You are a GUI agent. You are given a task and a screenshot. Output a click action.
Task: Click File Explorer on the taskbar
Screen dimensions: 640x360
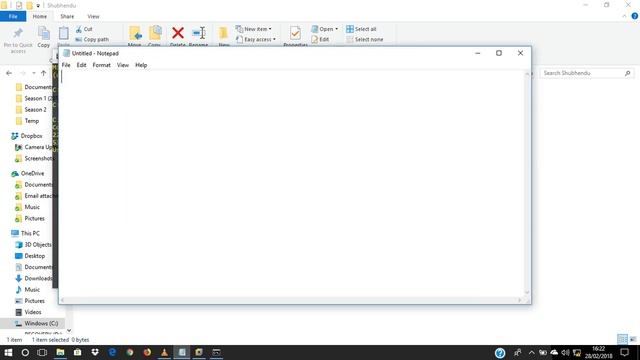(60, 353)
